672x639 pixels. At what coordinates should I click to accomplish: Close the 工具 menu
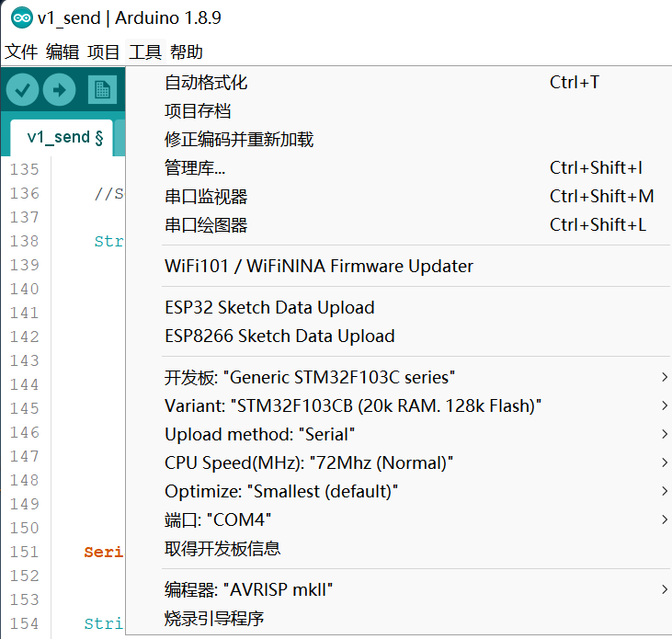point(145,52)
